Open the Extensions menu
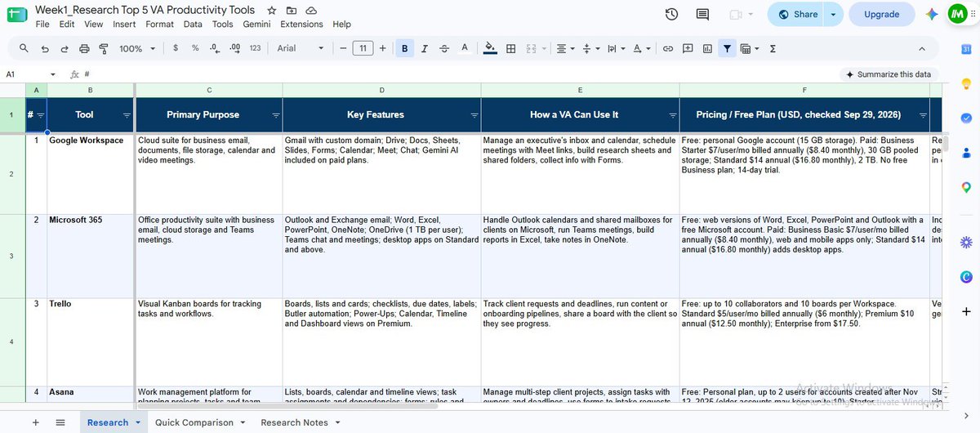980x433 pixels. coord(301,25)
